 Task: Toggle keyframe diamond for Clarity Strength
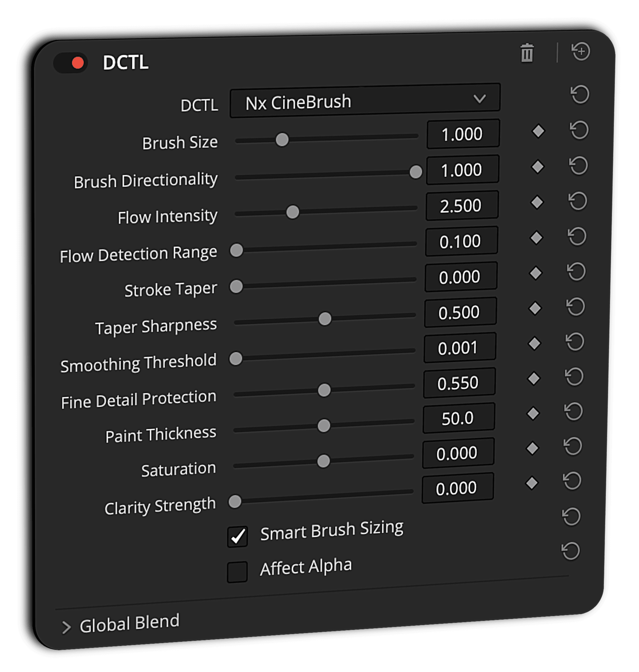tap(532, 483)
